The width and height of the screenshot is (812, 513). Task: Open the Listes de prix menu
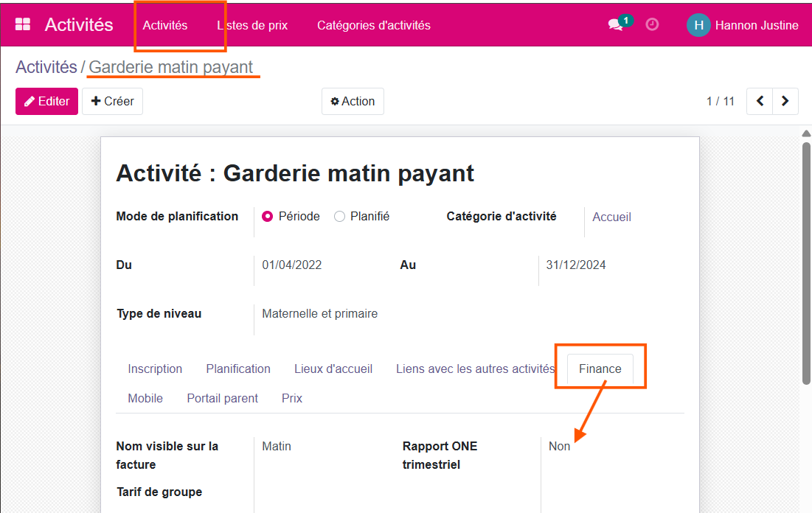pyautogui.click(x=252, y=25)
